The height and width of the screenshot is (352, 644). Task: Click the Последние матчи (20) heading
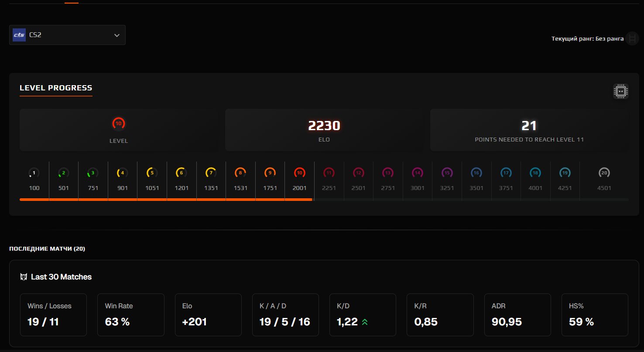point(47,249)
